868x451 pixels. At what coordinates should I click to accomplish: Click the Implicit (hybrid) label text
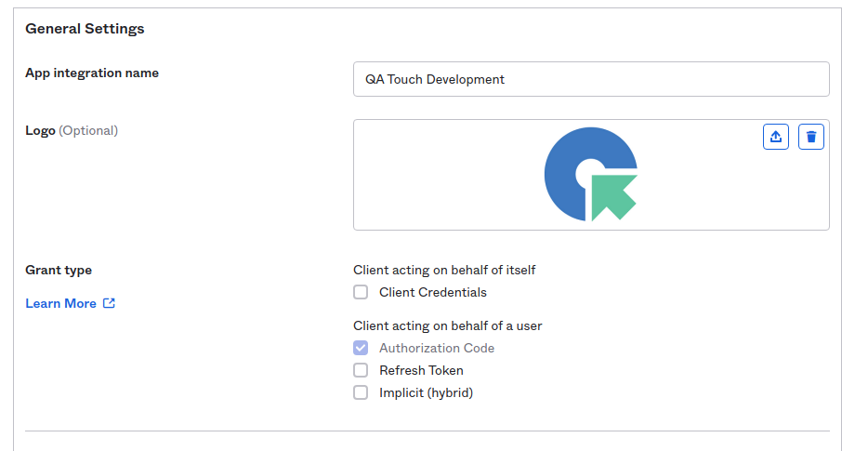426,392
